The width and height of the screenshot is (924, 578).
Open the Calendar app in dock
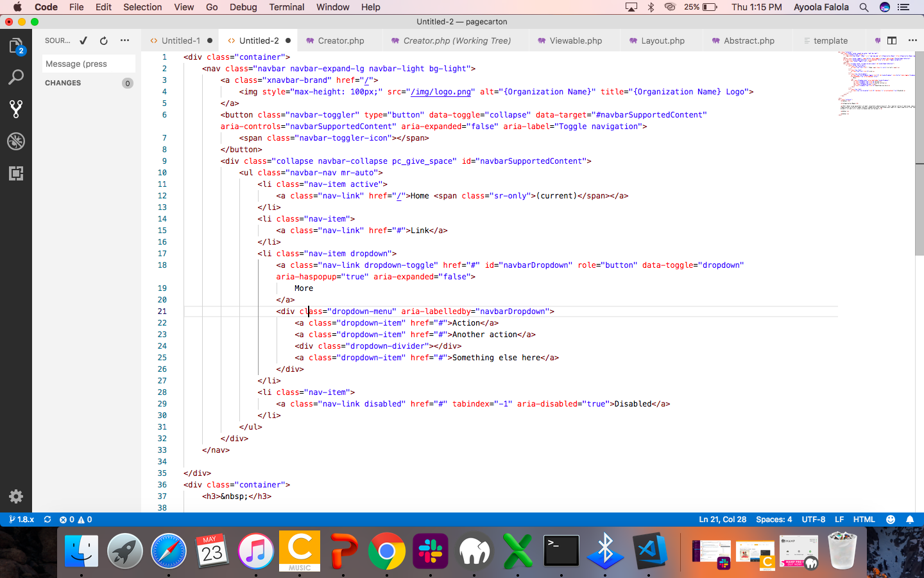click(x=212, y=551)
